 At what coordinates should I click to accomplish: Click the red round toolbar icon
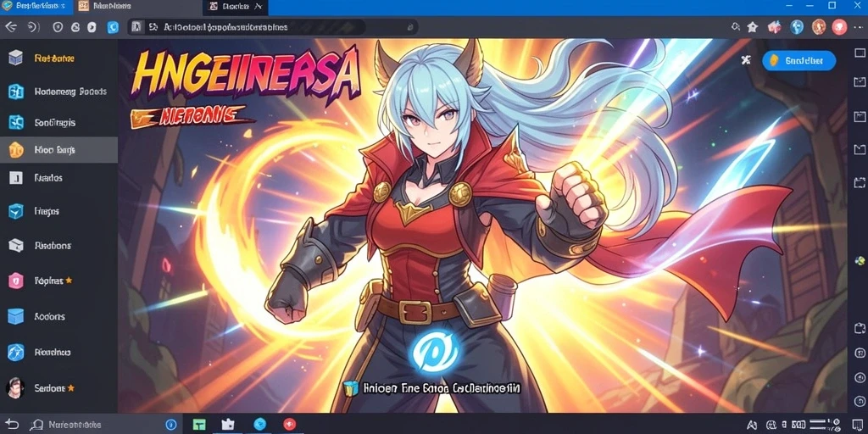click(x=840, y=26)
